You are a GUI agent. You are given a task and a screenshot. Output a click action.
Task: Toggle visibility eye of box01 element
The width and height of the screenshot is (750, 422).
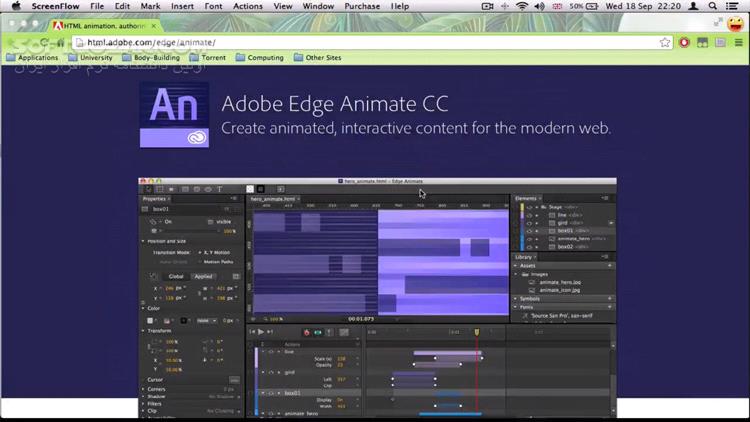(x=529, y=231)
